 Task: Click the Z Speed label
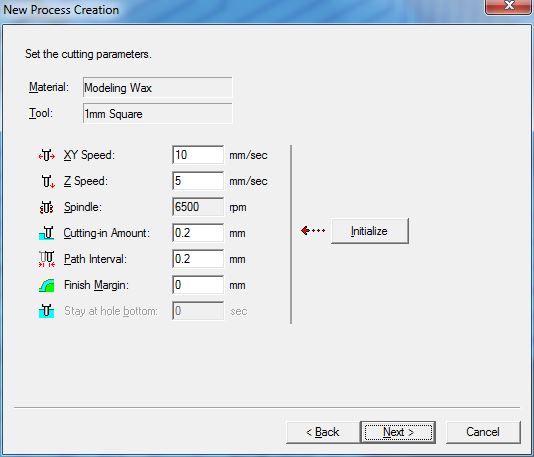(85, 181)
